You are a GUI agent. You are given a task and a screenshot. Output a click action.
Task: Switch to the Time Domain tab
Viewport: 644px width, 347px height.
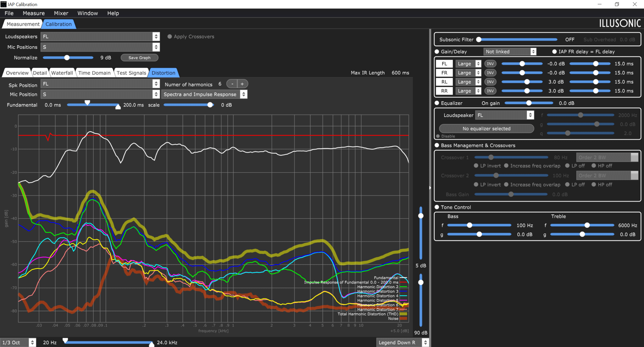coord(94,73)
